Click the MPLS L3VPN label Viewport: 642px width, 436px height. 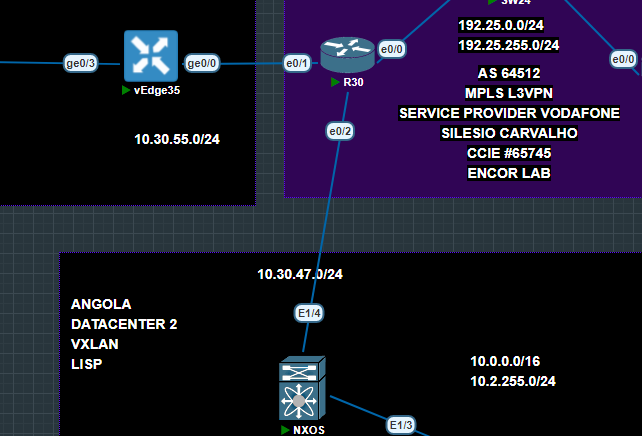point(509,93)
